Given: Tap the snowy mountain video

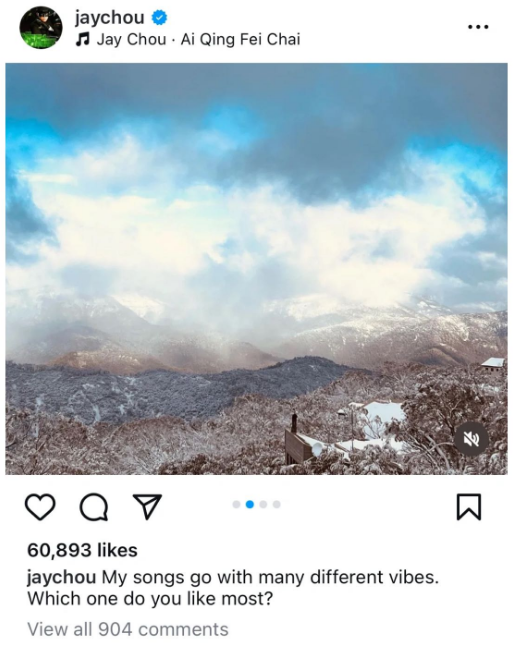Looking at the screenshot, I should tap(256, 269).
